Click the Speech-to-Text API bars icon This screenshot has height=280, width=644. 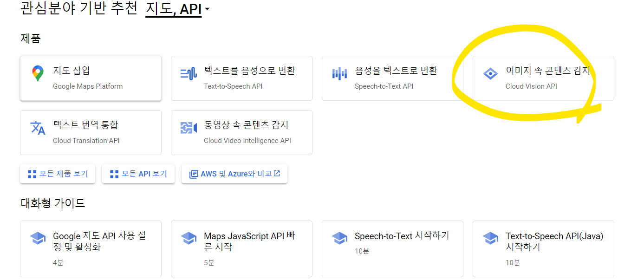click(x=339, y=73)
